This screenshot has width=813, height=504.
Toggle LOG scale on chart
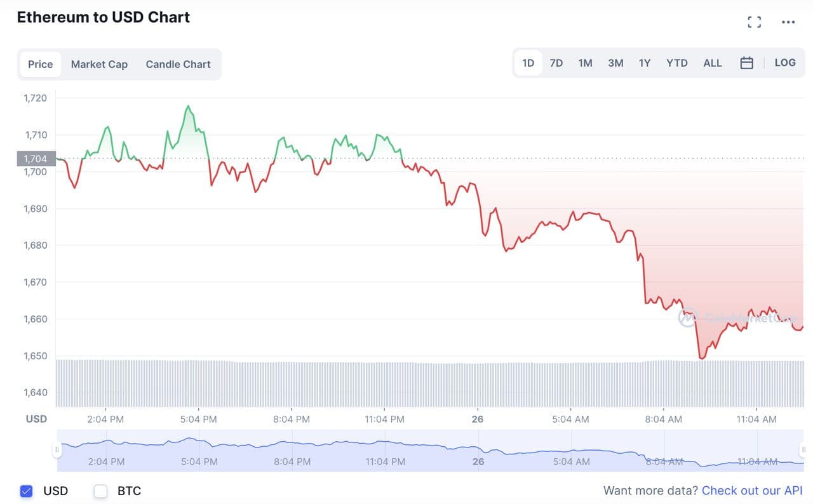point(785,63)
